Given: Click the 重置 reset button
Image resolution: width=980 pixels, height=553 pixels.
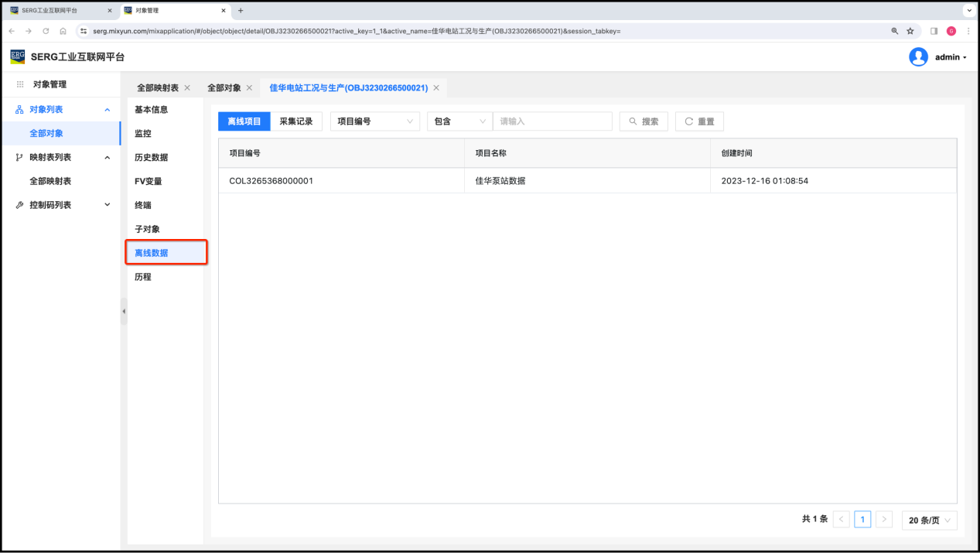Looking at the screenshot, I should point(699,121).
